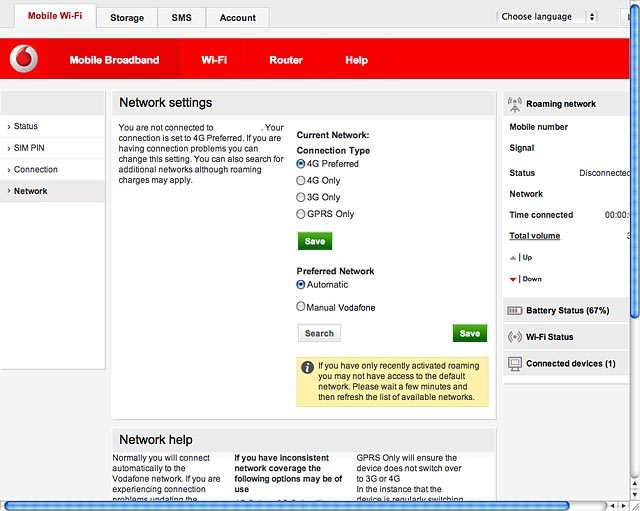Expand the Battery Status (67%) panel
The width and height of the screenshot is (640, 511).
567,311
